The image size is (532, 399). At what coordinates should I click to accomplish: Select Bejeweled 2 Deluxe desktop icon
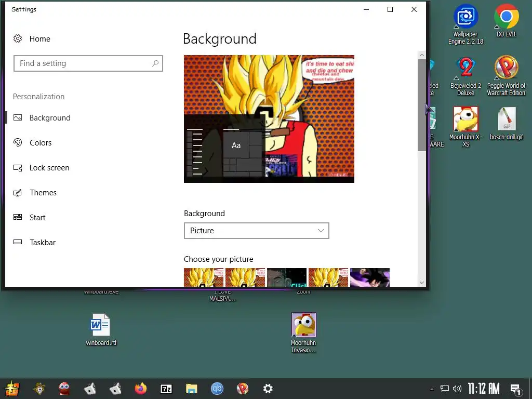coord(465,76)
